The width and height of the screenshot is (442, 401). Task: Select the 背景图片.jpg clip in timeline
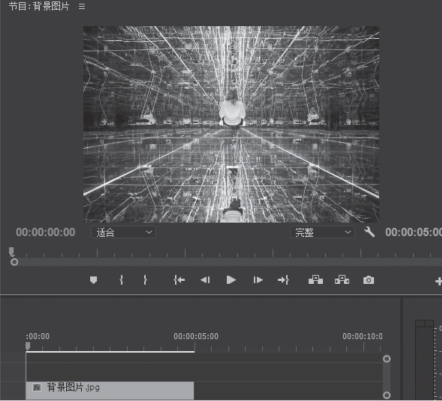110,390
